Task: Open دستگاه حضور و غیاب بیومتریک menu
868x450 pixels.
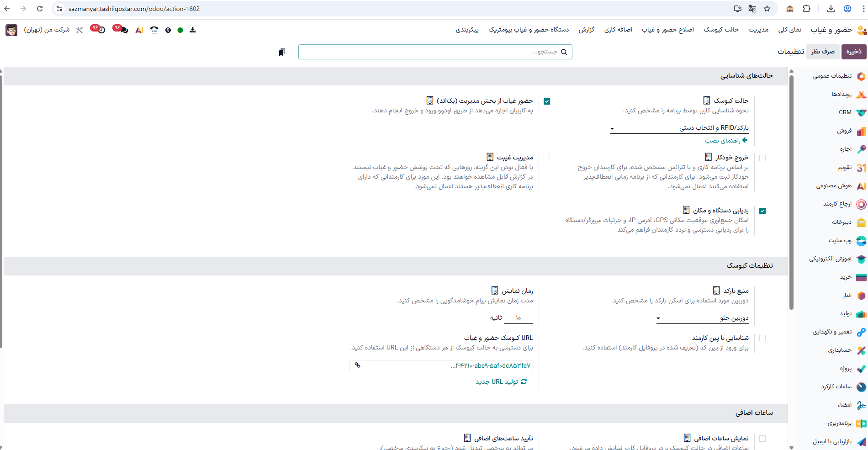Action: (529, 30)
